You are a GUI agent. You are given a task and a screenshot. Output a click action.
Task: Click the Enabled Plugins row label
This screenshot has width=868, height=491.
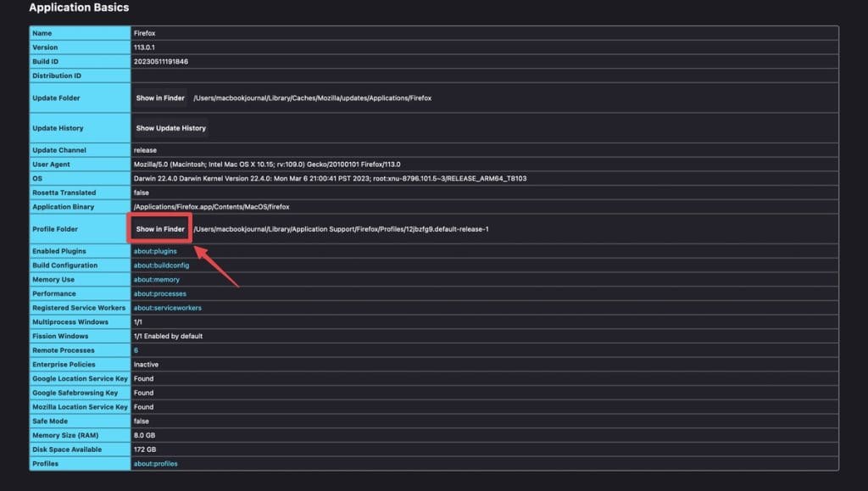(x=59, y=251)
